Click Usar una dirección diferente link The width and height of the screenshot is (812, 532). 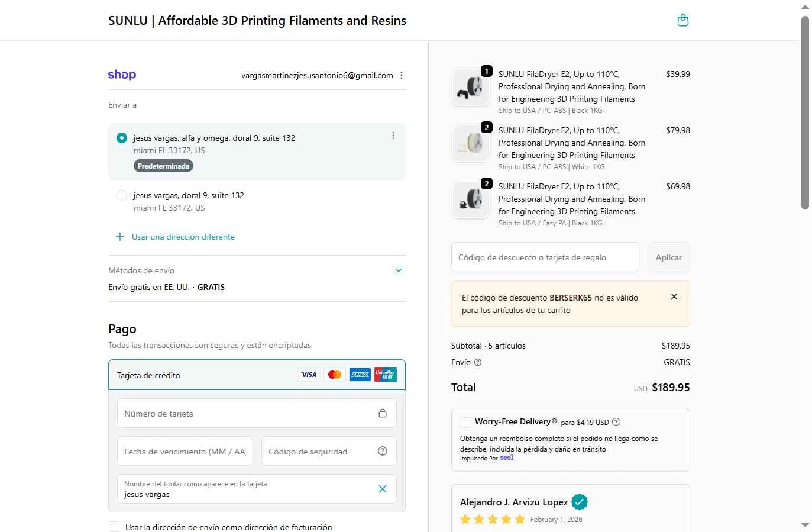click(183, 237)
